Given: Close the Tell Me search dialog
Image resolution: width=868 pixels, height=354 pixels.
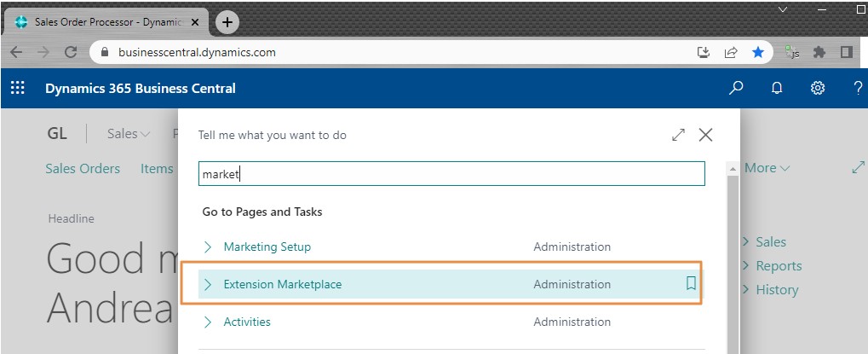Looking at the screenshot, I should (705, 135).
